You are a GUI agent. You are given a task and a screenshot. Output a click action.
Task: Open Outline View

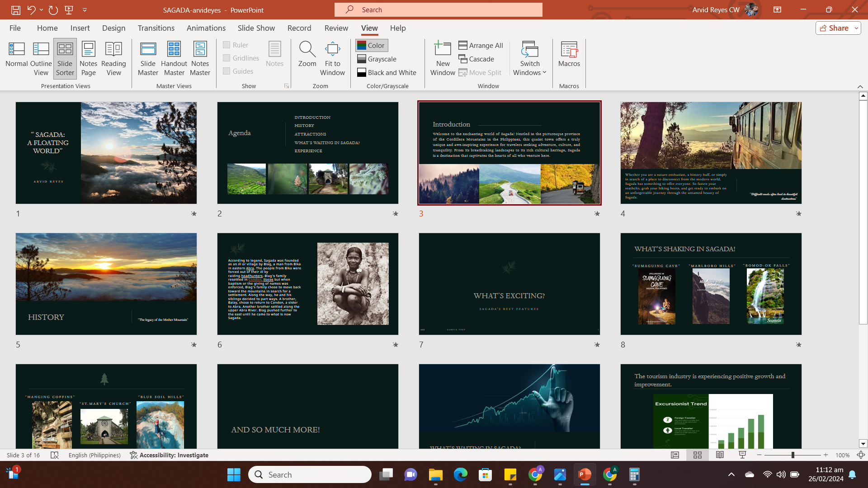pyautogui.click(x=41, y=59)
